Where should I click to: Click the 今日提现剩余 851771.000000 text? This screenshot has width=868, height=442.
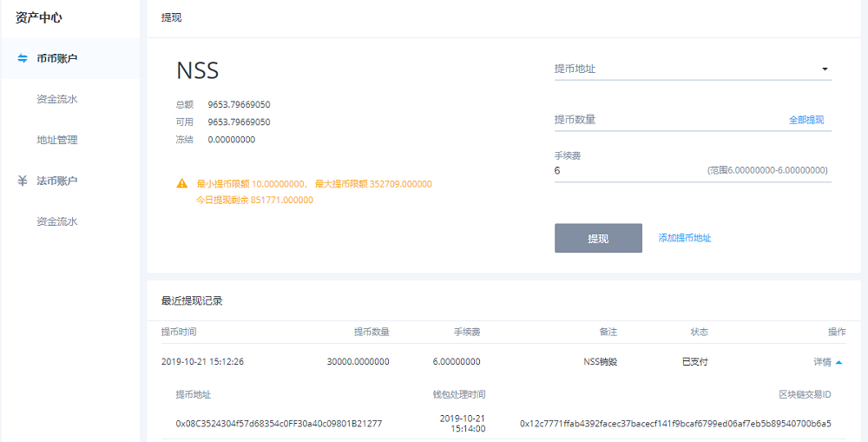tap(254, 200)
